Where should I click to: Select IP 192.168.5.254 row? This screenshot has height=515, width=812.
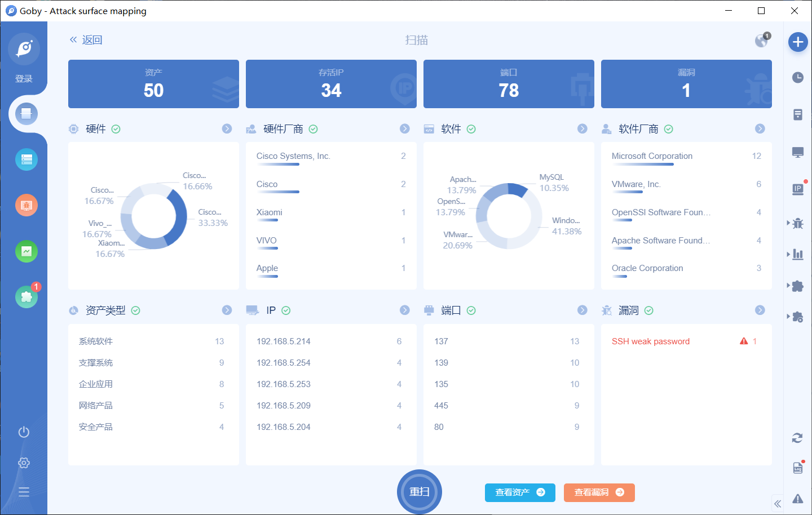[x=331, y=363]
